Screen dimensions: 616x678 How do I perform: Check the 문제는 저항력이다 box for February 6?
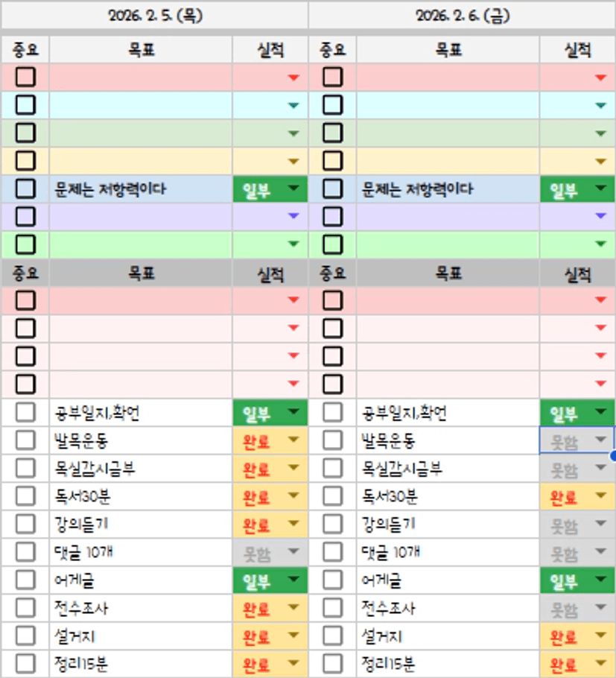point(332,188)
